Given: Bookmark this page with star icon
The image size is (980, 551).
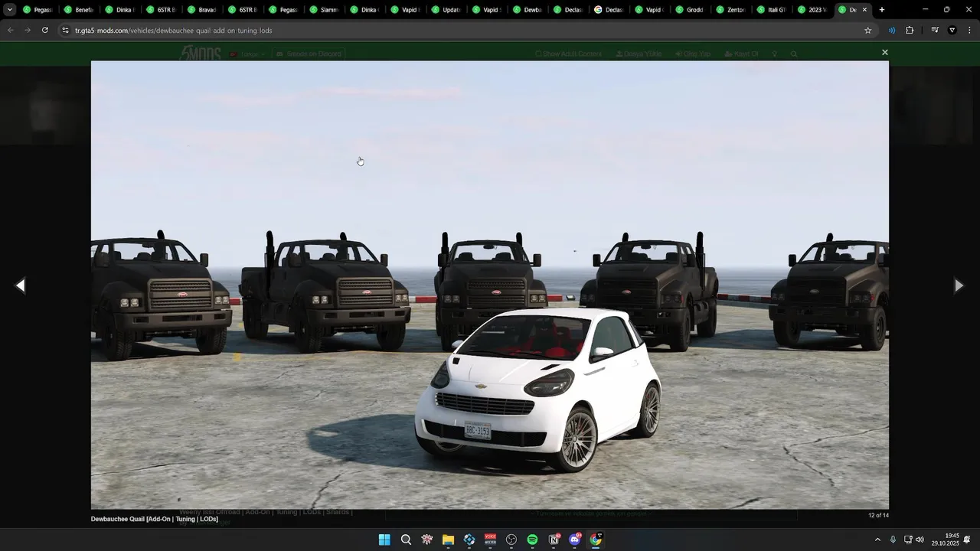Looking at the screenshot, I should tap(867, 31).
